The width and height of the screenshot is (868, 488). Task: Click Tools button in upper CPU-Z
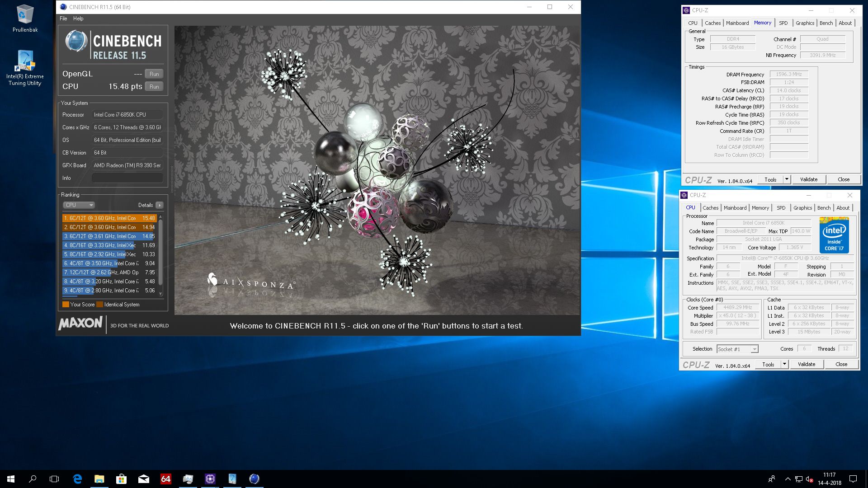click(770, 179)
